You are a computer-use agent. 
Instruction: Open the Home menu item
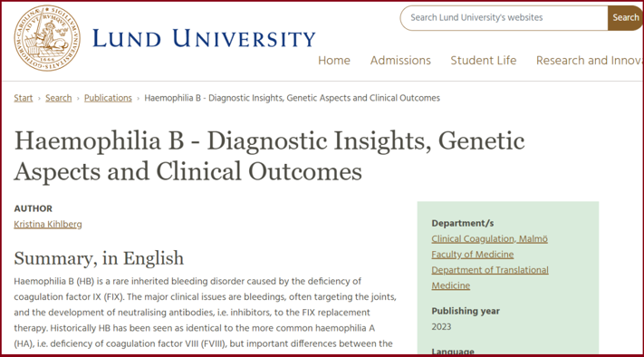point(334,61)
